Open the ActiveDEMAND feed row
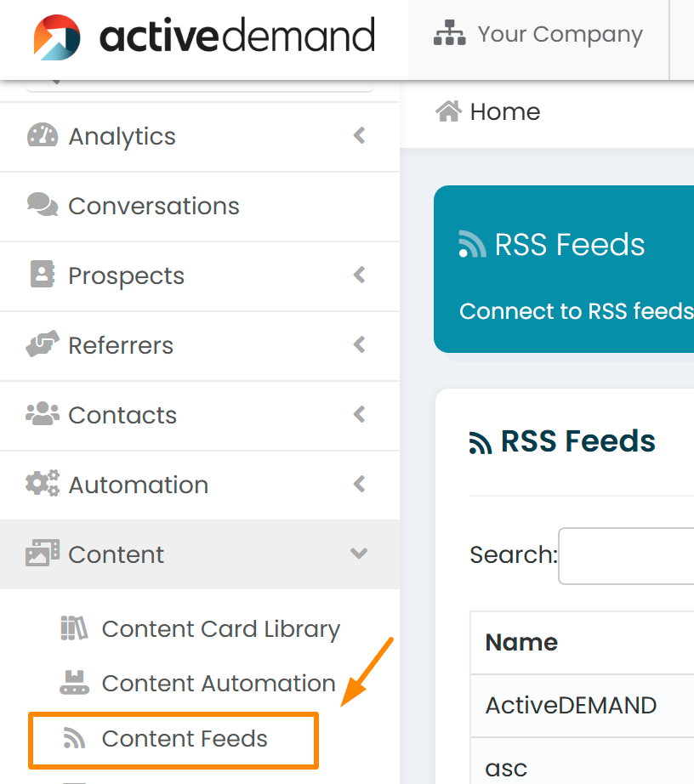The image size is (694, 784). tap(582, 706)
